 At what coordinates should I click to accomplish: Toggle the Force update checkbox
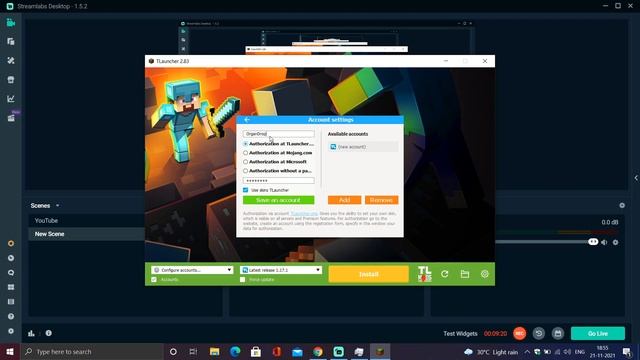point(242,280)
